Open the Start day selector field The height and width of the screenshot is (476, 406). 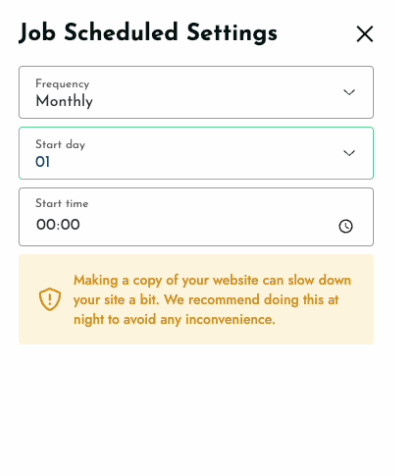point(196,153)
